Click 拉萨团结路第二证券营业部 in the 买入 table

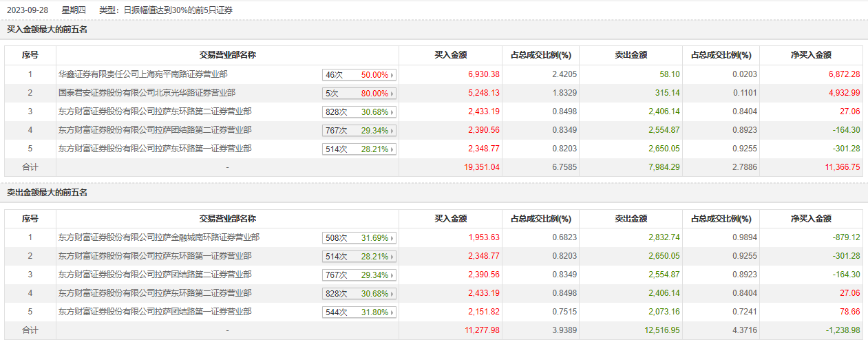click(155, 130)
